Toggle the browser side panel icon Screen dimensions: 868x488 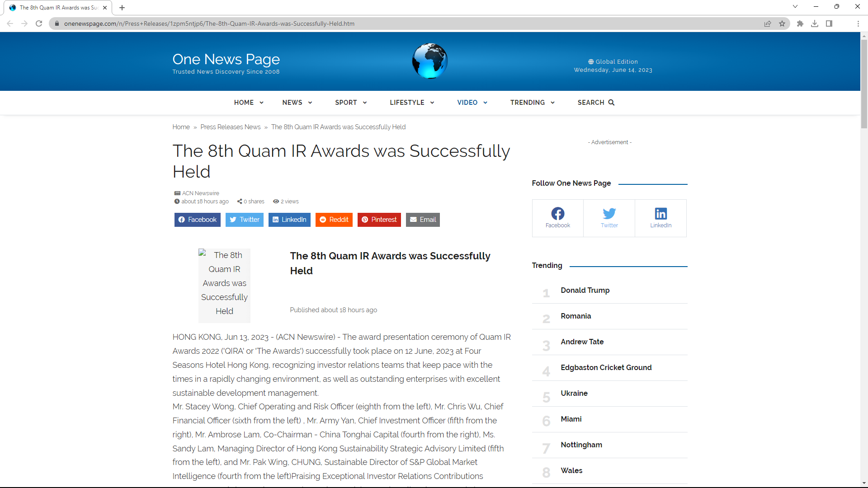tap(829, 23)
